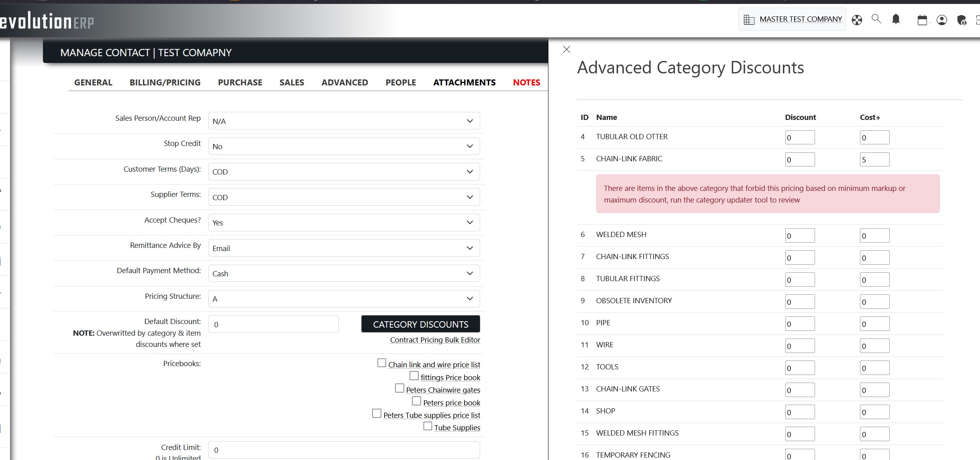Screen dimensions: 980x460
Task: Switch to the PURCHASE tab
Action: pos(240,83)
